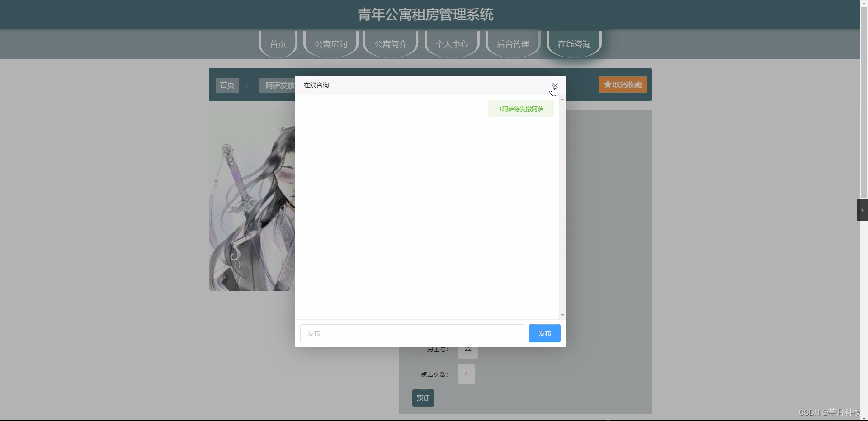Click the page scrollbar up arrow
Image resolution: width=868 pixels, height=421 pixels.
point(865,3)
